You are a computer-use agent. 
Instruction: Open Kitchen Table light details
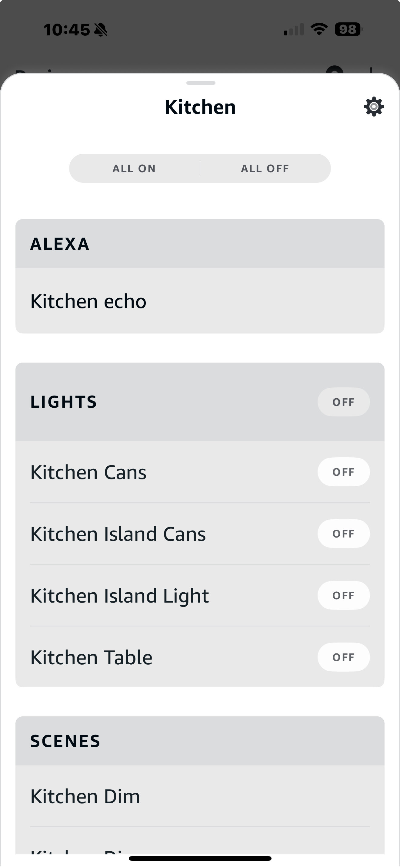pos(92,657)
